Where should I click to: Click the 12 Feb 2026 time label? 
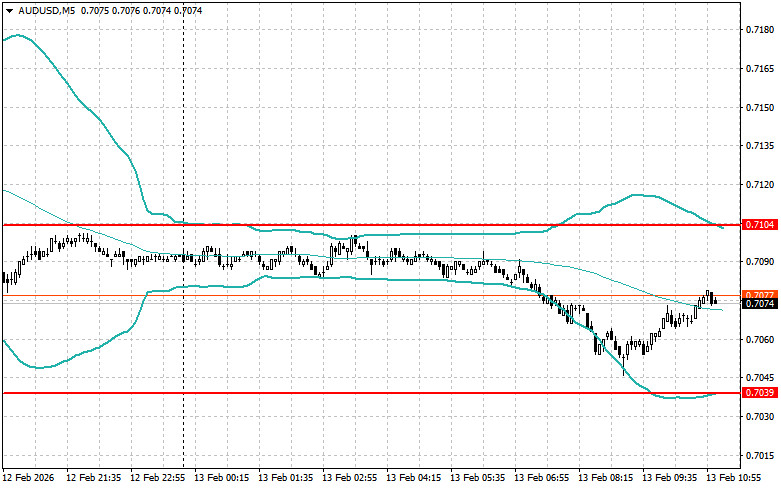pyautogui.click(x=28, y=478)
